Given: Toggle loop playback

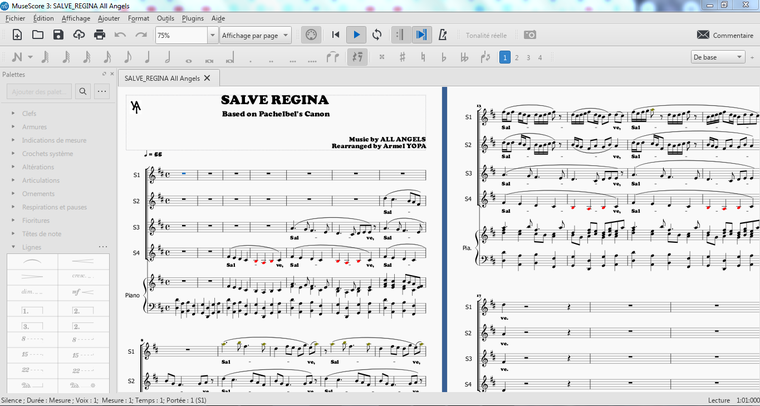Looking at the screenshot, I should pos(376,35).
